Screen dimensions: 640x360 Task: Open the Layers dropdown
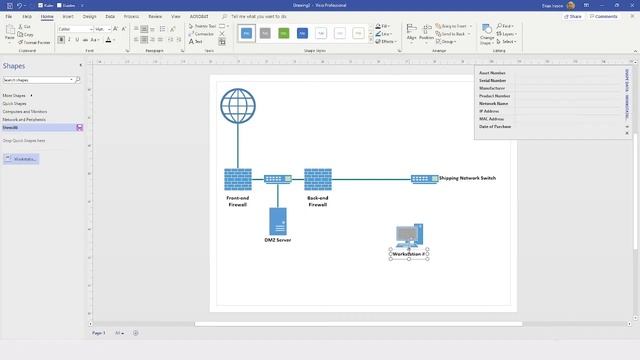pos(507,34)
